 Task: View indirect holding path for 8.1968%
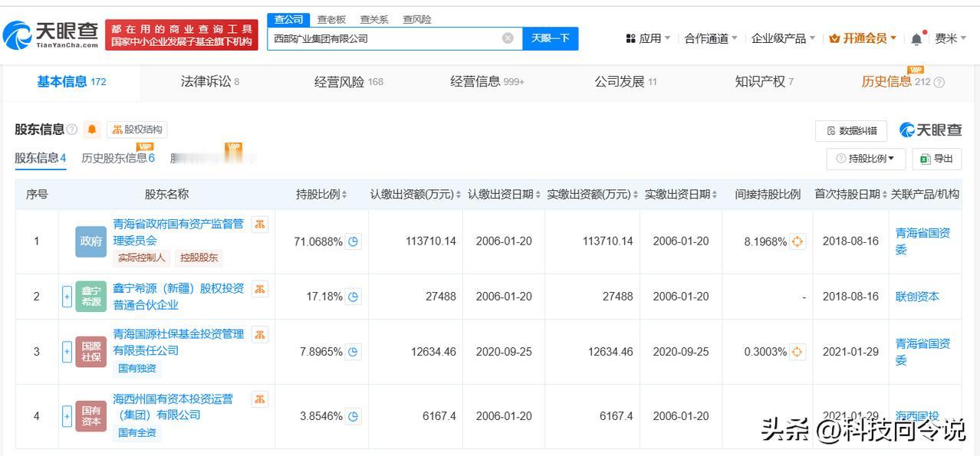click(x=797, y=241)
